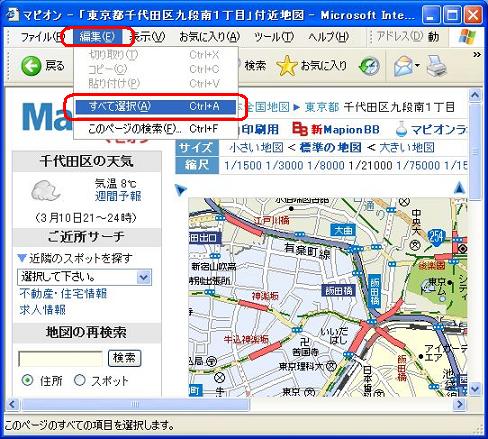The width and height of the screenshot is (488, 439).
Task: Click the 印刷用 link above the map
Action: (x=260, y=129)
